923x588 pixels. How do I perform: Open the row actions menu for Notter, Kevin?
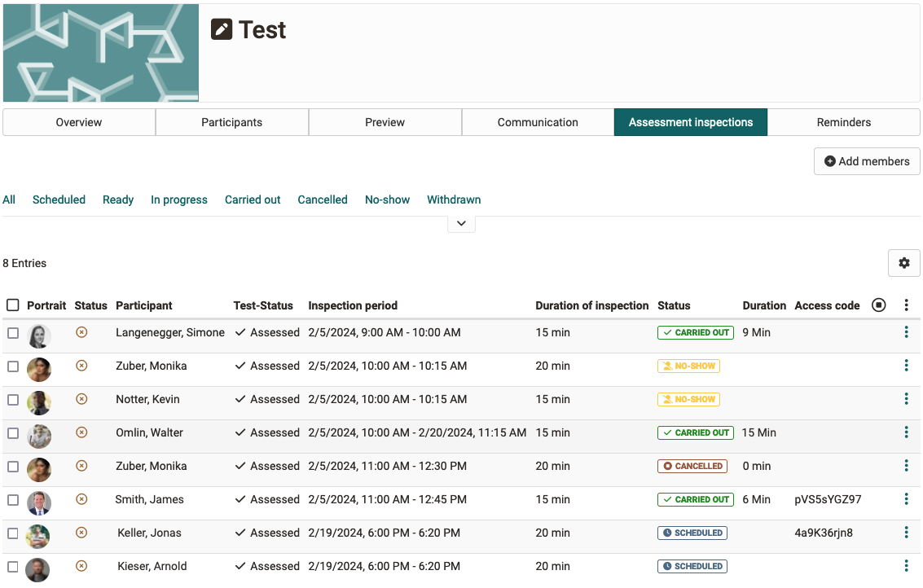coord(906,399)
